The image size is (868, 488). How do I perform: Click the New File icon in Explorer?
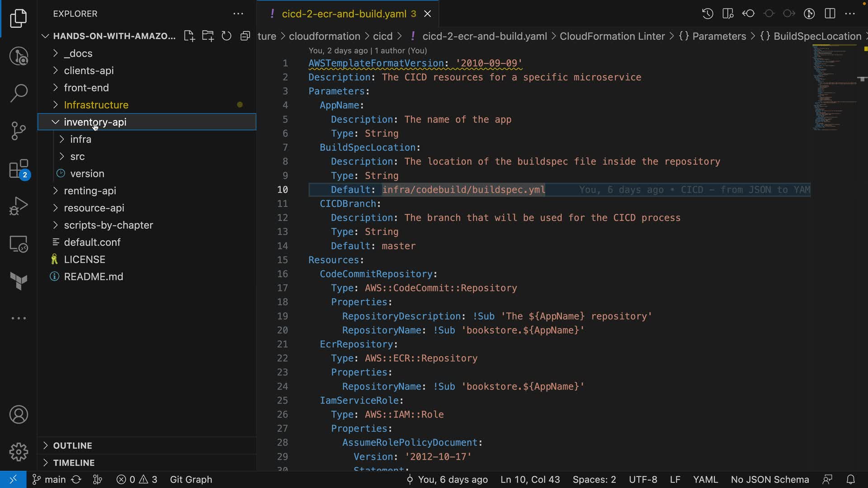pos(189,36)
